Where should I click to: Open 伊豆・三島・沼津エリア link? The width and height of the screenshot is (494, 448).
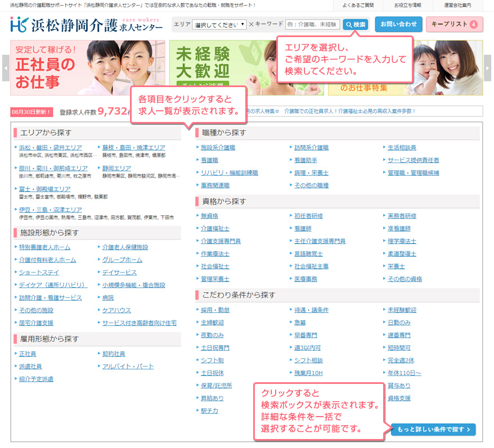tap(51, 210)
